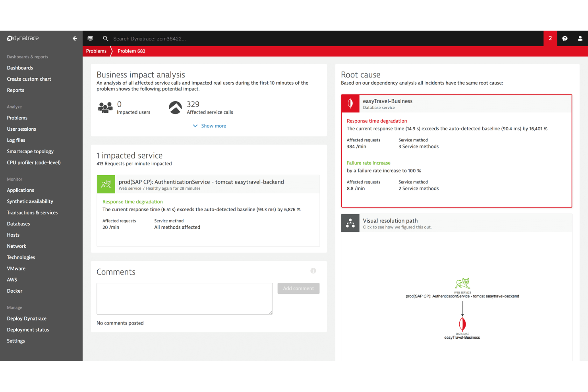Open Dashboards in the sidebar
Viewport: 588px width, 392px height.
click(x=20, y=68)
